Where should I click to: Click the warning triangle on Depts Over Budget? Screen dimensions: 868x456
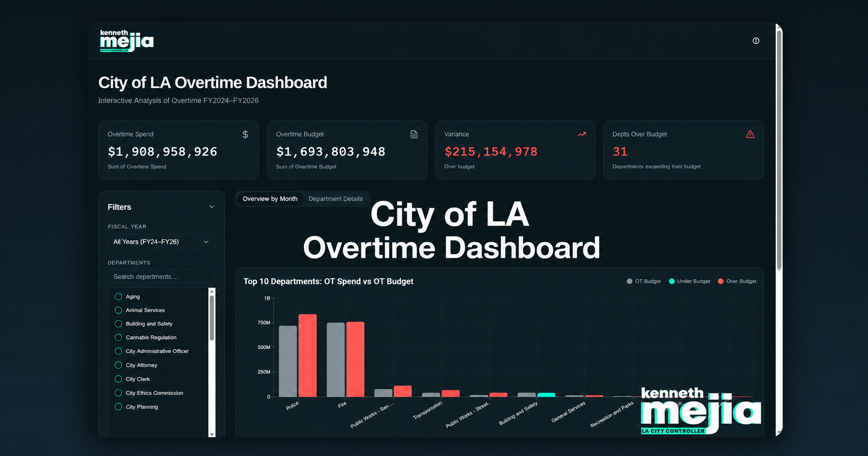click(x=750, y=134)
